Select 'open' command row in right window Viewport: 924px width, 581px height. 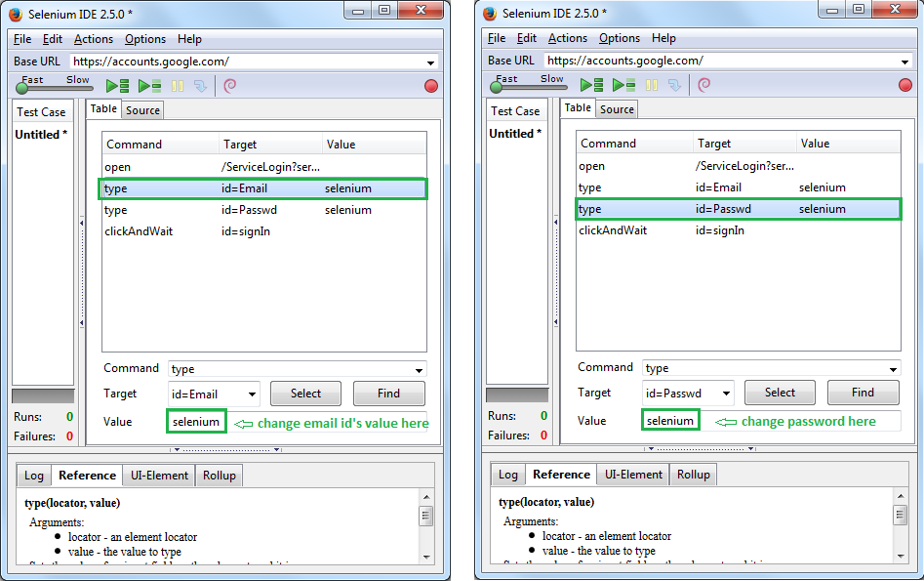point(739,166)
